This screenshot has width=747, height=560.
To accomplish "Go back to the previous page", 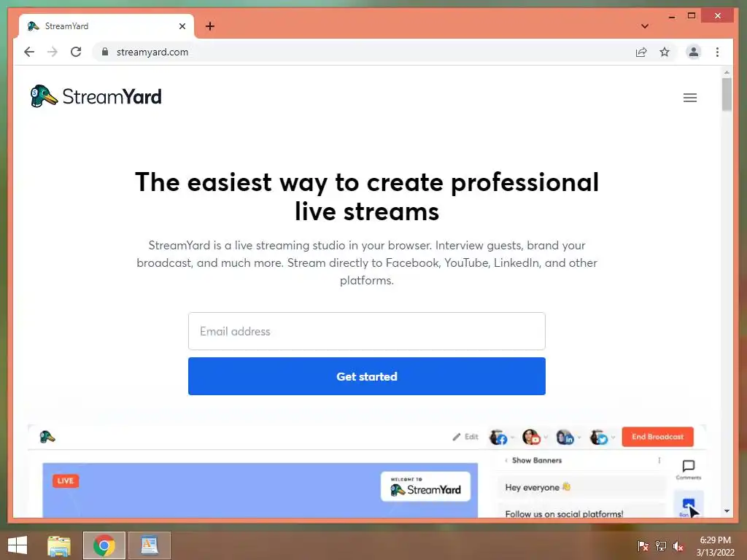I will tap(29, 52).
